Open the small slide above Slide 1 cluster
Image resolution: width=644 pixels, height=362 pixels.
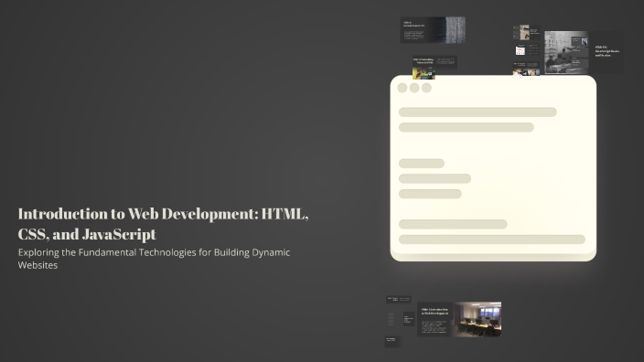(x=399, y=299)
